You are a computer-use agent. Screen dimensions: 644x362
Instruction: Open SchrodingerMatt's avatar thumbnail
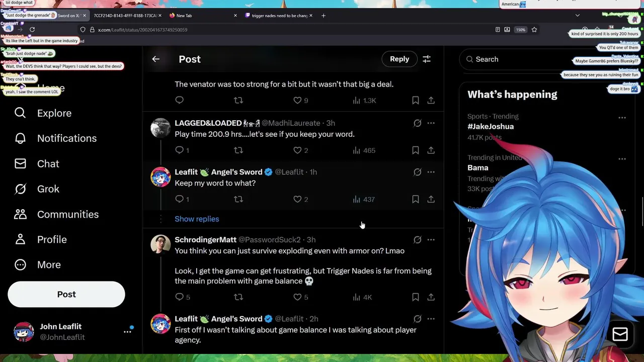click(160, 244)
